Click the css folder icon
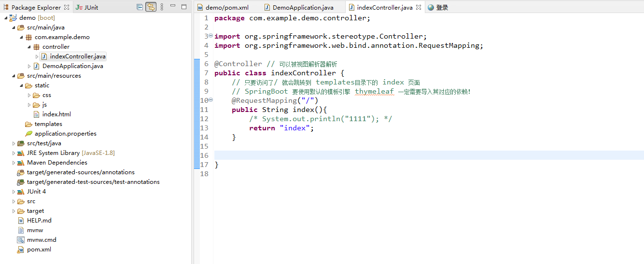The image size is (644, 264). point(36,95)
